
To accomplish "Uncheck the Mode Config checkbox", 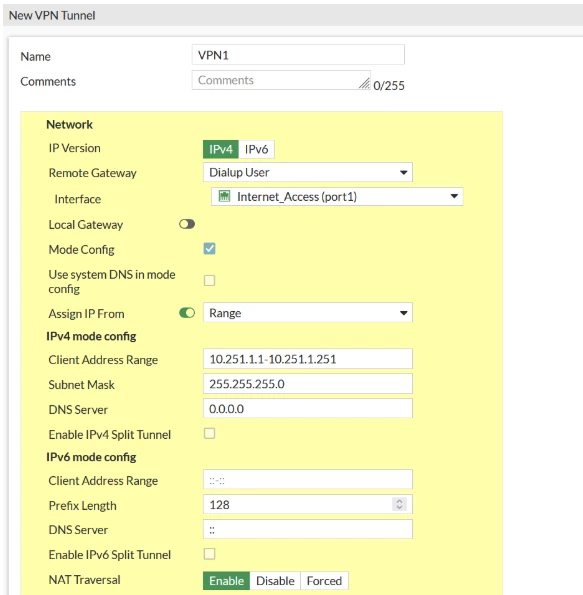I will click(x=210, y=249).
